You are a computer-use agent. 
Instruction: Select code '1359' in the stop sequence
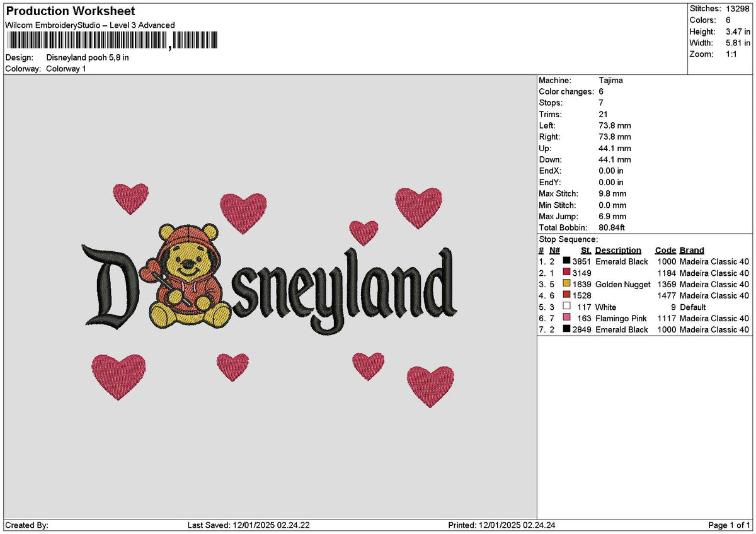pos(667,285)
